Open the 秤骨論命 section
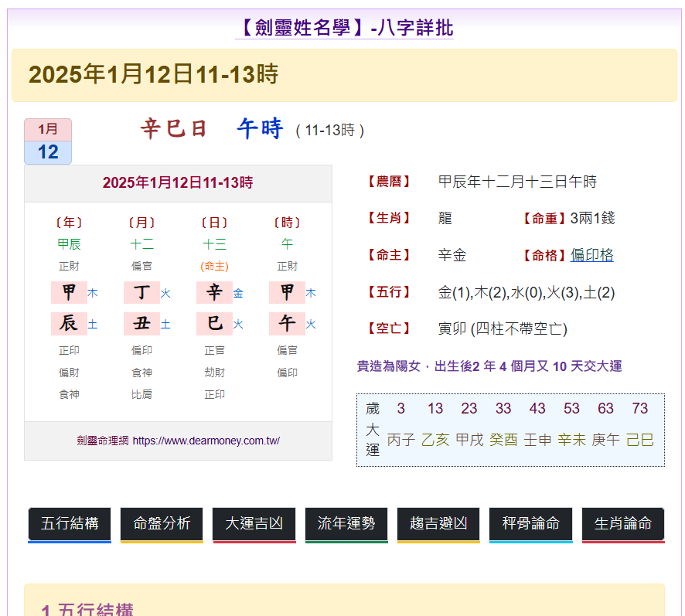The height and width of the screenshot is (616, 685). coord(530,523)
